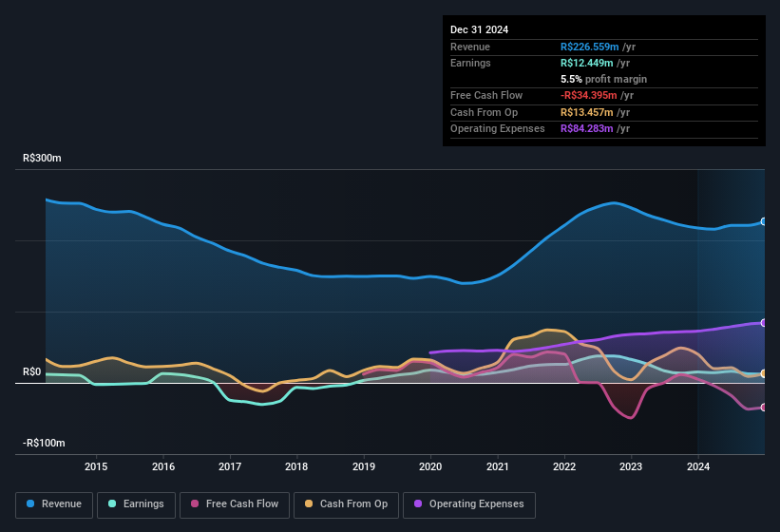This screenshot has width=780, height=532.
Task: Toggle the Cash From Op legend button
Action: click(346, 504)
